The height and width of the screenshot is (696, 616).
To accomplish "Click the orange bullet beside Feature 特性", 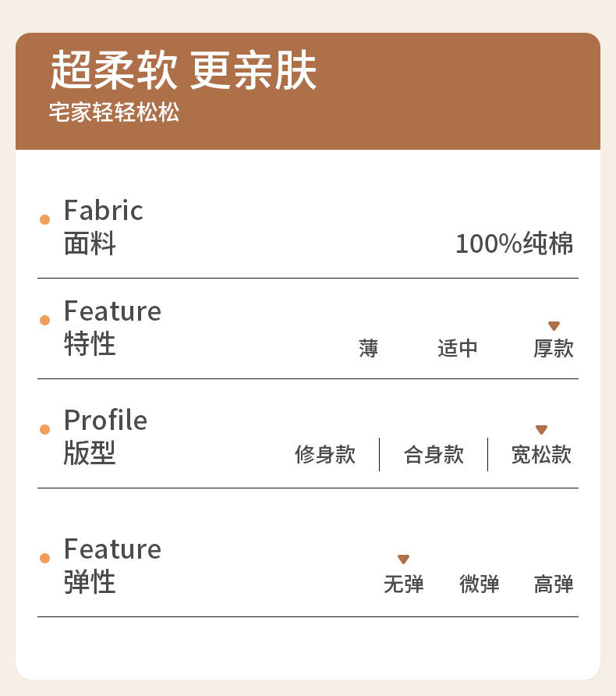I will [44, 320].
